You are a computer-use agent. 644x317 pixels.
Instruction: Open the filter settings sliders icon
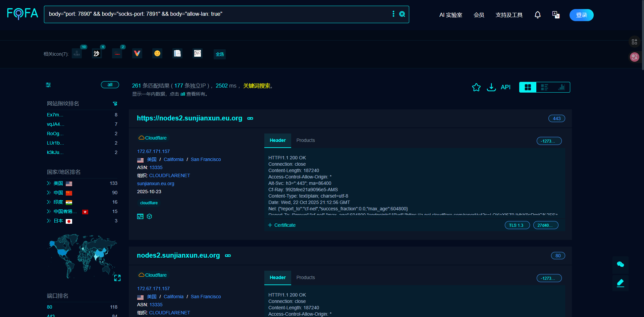[x=48, y=85]
